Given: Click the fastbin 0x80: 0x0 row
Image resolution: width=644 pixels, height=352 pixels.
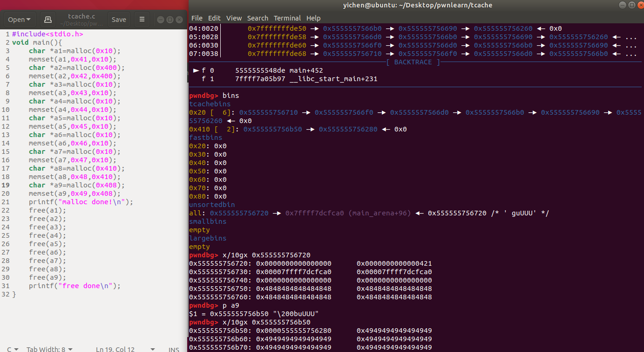Looking at the screenshot, I should pyautogui.click(x=208, y=196).
